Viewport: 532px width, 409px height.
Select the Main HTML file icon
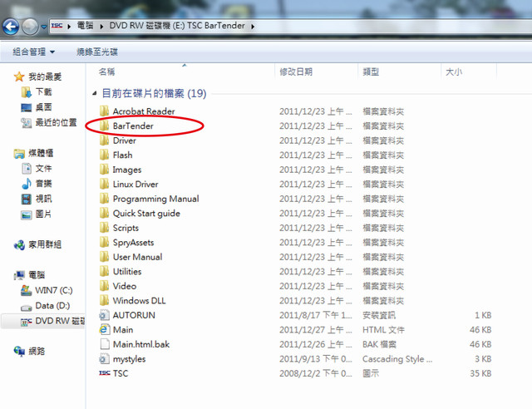[x=104, y=329]
